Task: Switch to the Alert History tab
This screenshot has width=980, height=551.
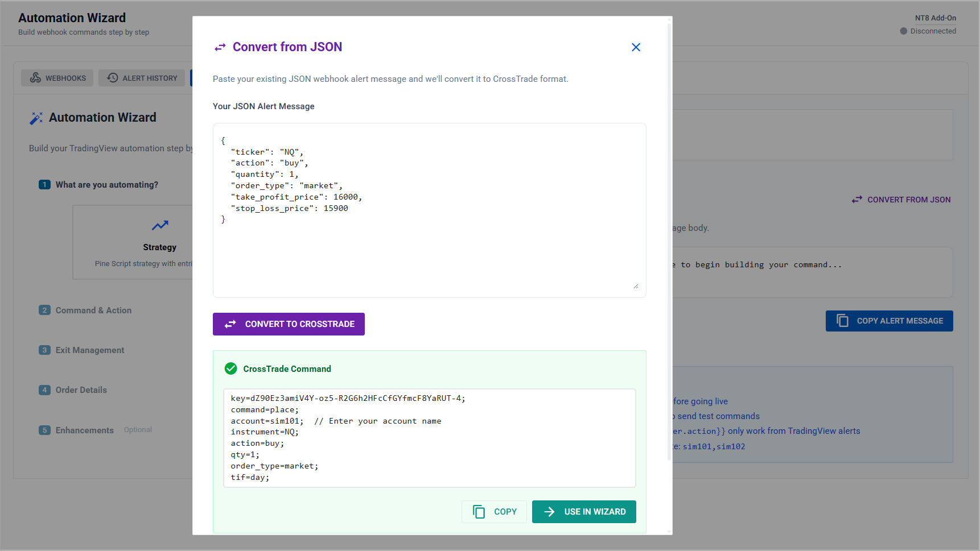Action: tap(142, 78)
